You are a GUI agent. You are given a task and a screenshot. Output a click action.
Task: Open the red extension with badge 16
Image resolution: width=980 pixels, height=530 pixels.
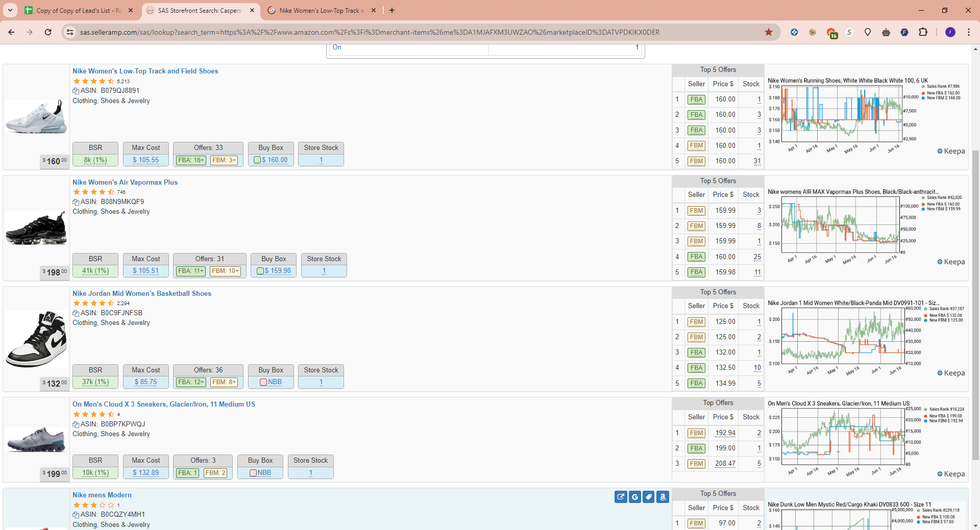[831, 33]
